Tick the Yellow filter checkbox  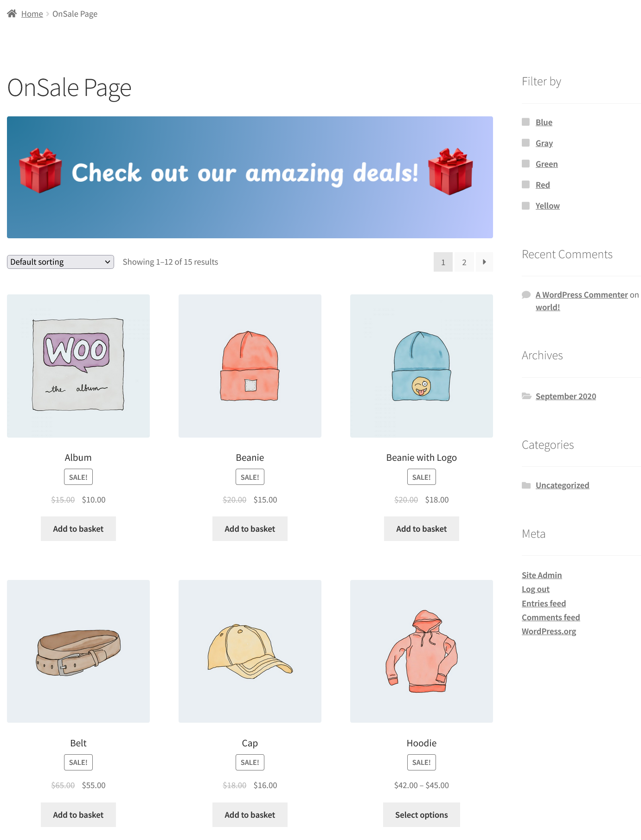[526, 205]
